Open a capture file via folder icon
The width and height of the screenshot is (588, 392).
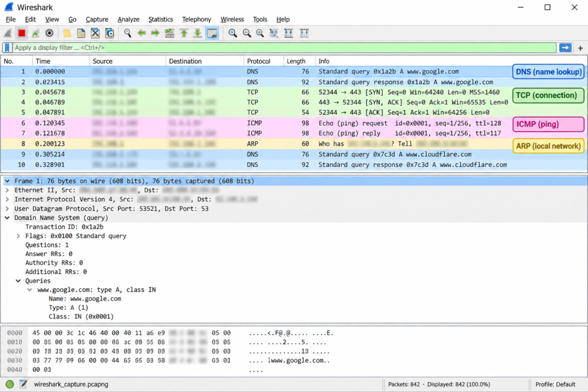point(67,33)
